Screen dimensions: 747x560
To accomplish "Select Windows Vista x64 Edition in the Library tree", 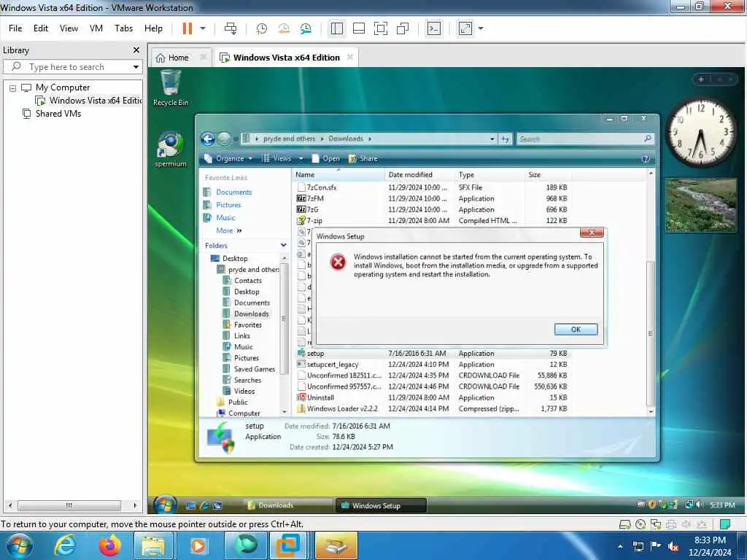I will pyautogui.click(x=90, y=101).
